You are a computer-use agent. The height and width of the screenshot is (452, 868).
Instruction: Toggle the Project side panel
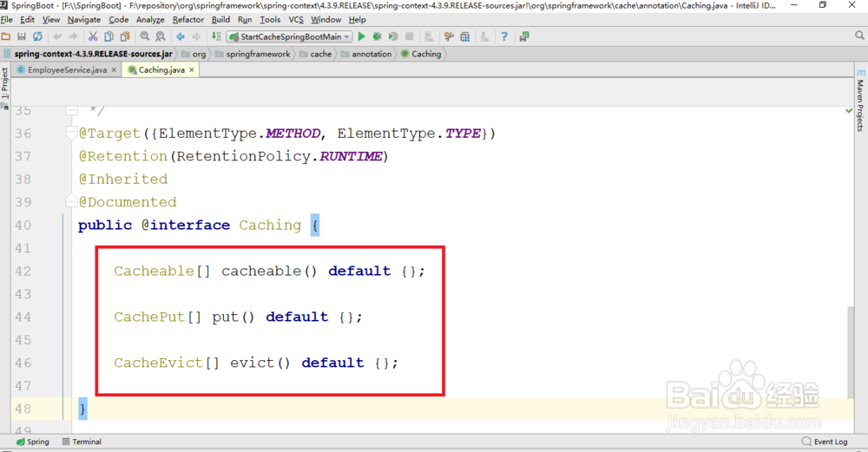tap(4, 87)
